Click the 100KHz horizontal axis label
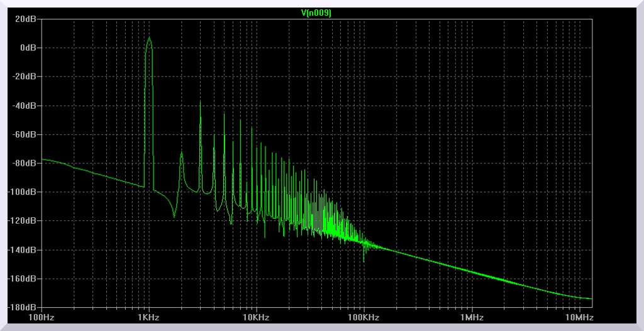The height and width of the screenshot is (331, 644). coord(364,318)
